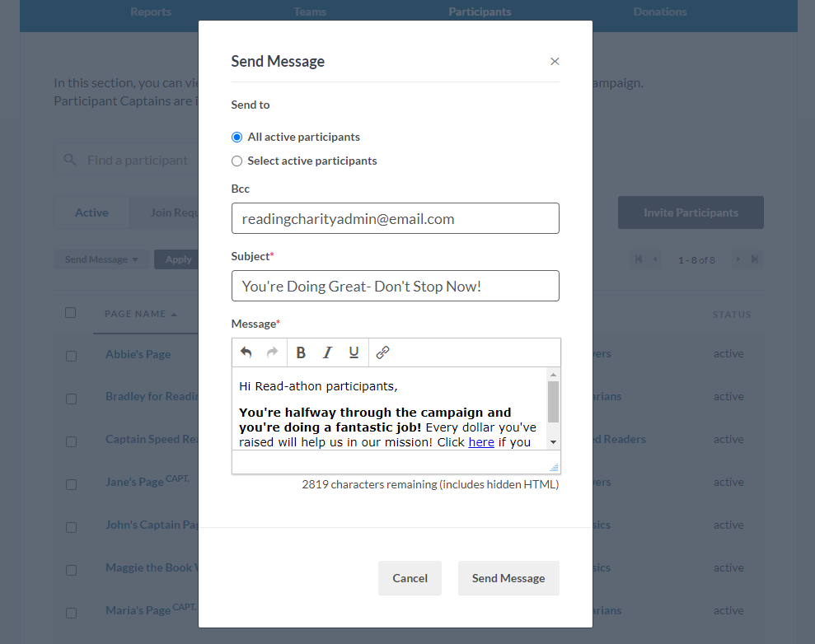Screen dimensions: 815x644
Task: Sort by Page Name arrow
Action: coord(174,315)
